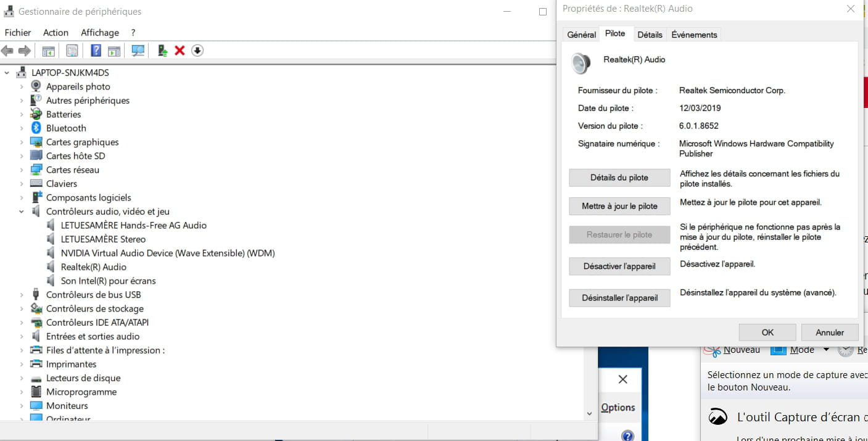Collapse Contrôleurs audio, vidéo et jeu
Image resolution: width=868 pixels, height=441 pixels.
22,212
